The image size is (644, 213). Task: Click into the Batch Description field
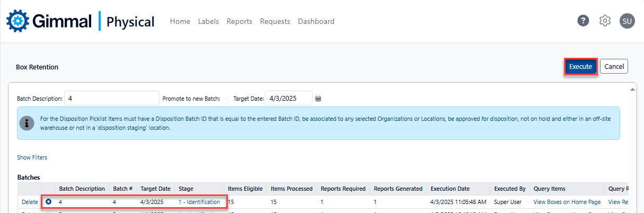111,98
